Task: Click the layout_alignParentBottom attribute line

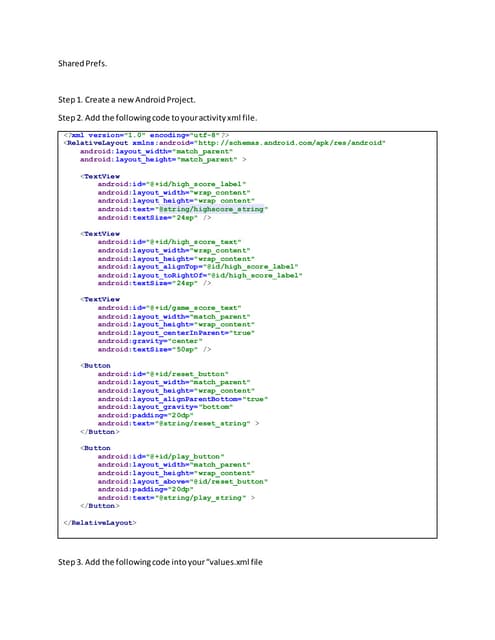Action: (183, 399)
